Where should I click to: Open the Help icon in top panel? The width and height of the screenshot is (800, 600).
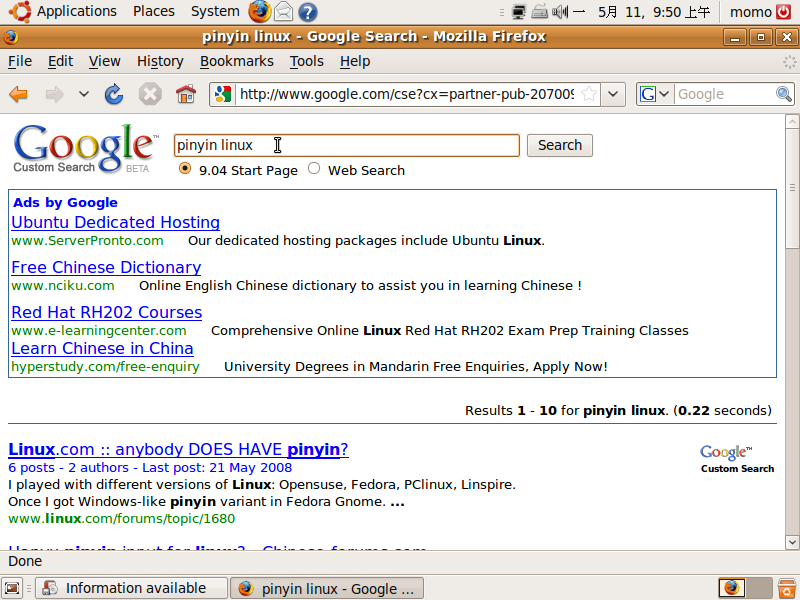coord(308,12)
